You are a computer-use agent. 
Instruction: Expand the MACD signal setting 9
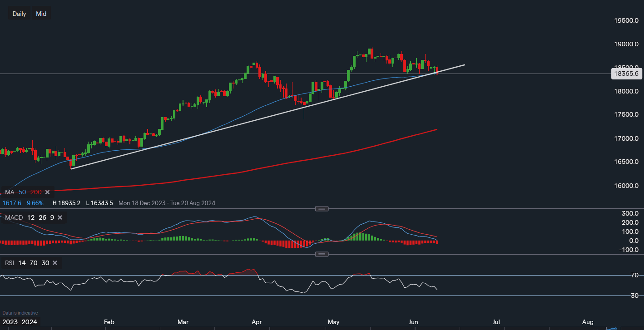pos(51,217)
